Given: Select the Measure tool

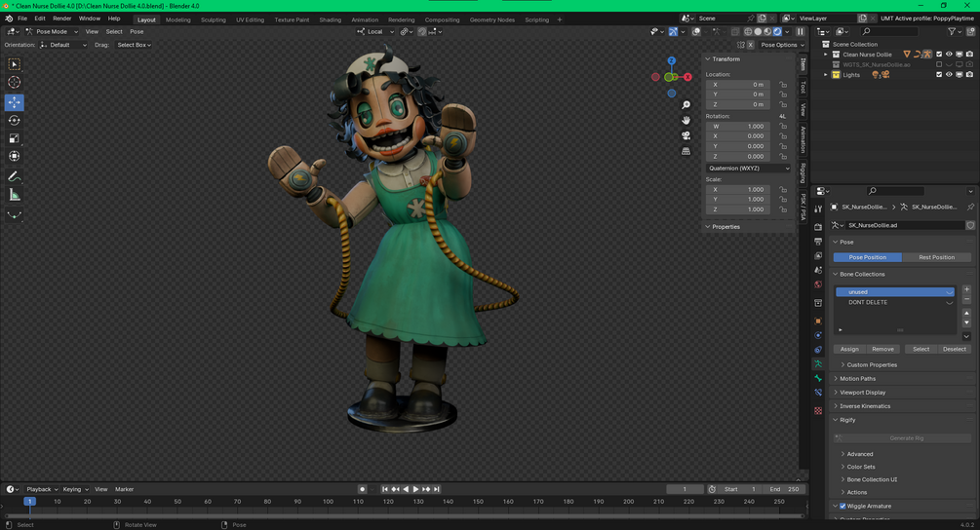Looking at the screenshot, I should tap(14, 195).
